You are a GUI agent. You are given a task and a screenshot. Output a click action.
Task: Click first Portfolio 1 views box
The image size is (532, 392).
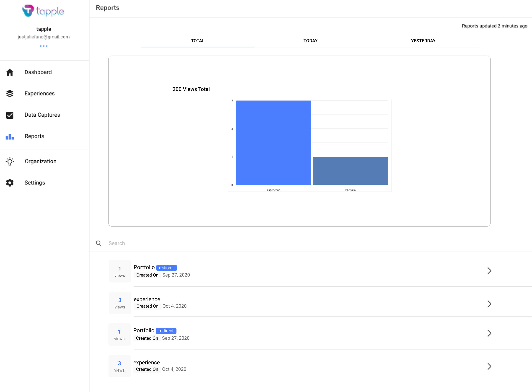tap(120, 271)
